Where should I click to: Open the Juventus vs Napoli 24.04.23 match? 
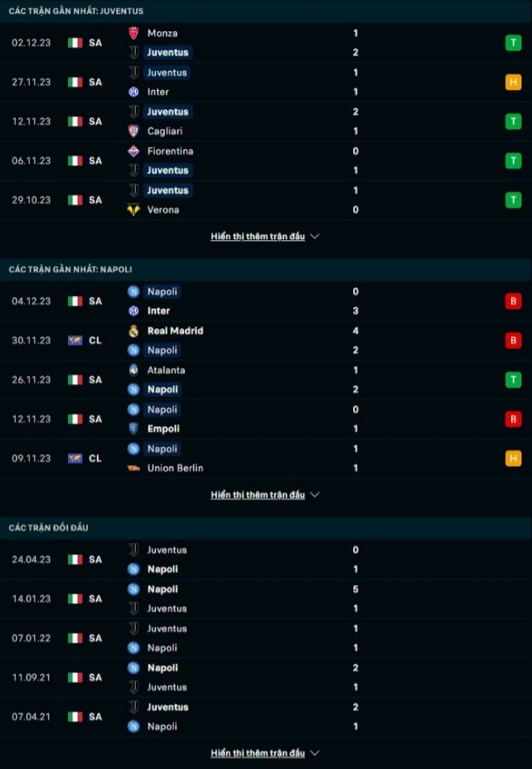click(x=266, y=560)
